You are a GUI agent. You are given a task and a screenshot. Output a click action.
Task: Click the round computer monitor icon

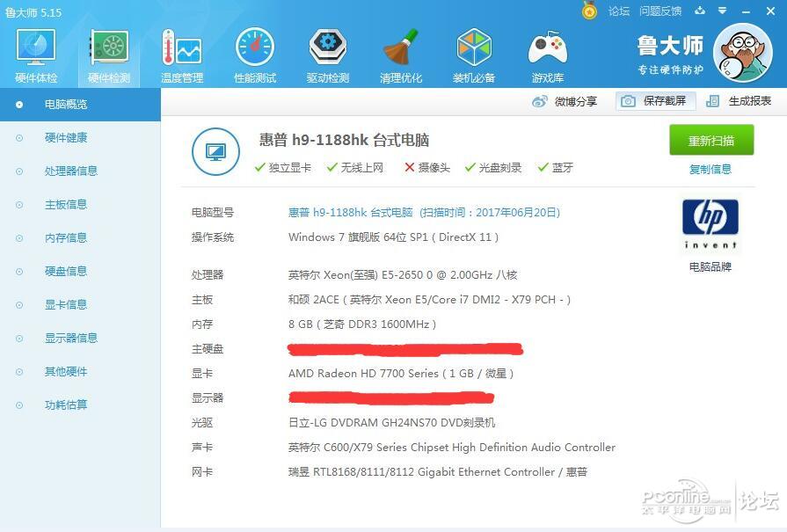click(215, 151)
